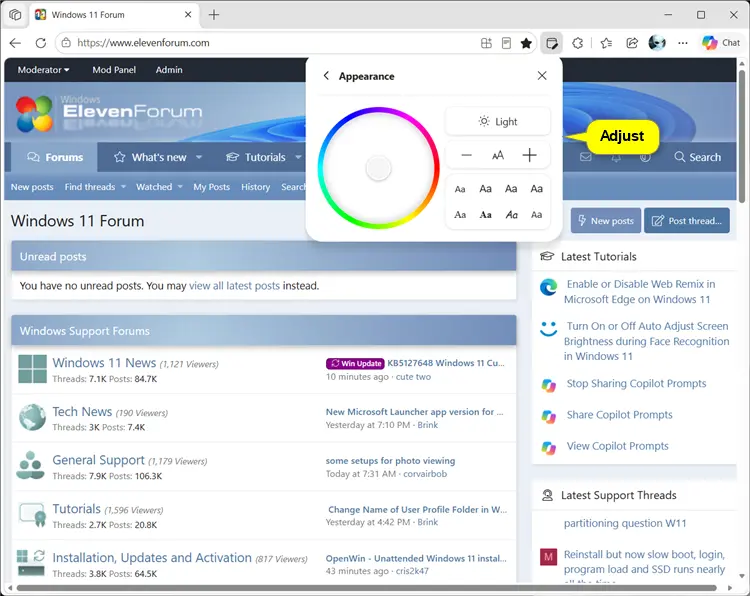750x596 pixels.
Task: Close the Appearance panel
Action: [x=542, y=76]
